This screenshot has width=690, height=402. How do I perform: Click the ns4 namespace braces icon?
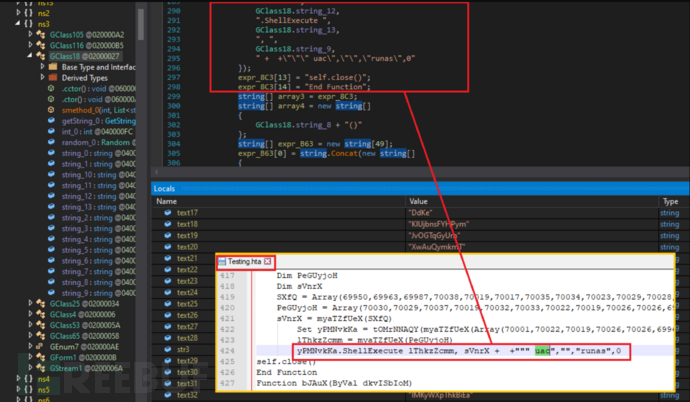click(29, 379)
